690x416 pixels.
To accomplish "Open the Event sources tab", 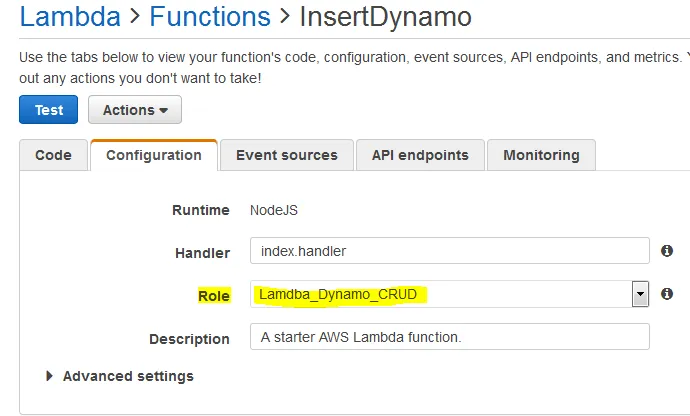I will pyautogui.click(x=287, y=155).
